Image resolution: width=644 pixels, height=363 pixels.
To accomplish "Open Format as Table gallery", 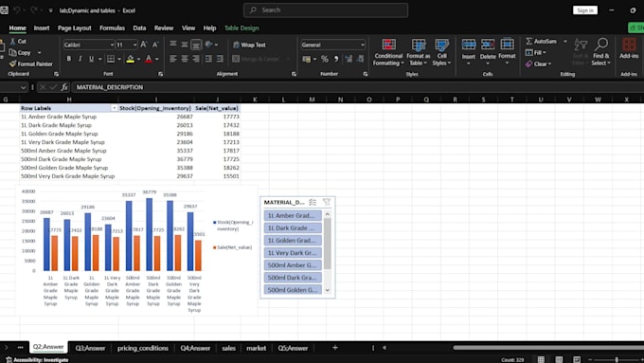I will pyautogui.click(x=419, y=52).
